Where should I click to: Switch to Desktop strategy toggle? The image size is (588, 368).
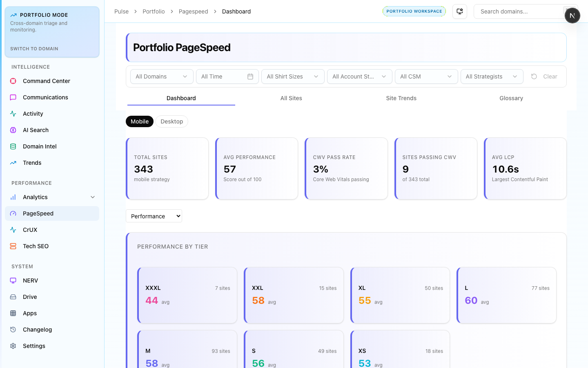coord(171,121)
